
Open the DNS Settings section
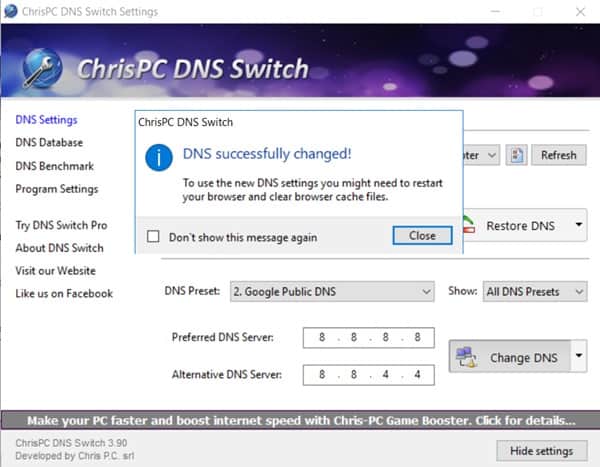(46, 120)
